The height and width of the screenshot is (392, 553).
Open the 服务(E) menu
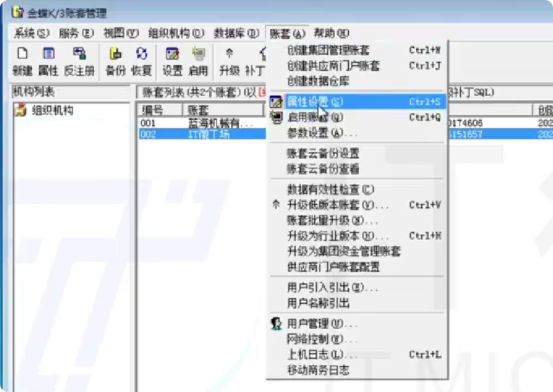coord(76,33)
